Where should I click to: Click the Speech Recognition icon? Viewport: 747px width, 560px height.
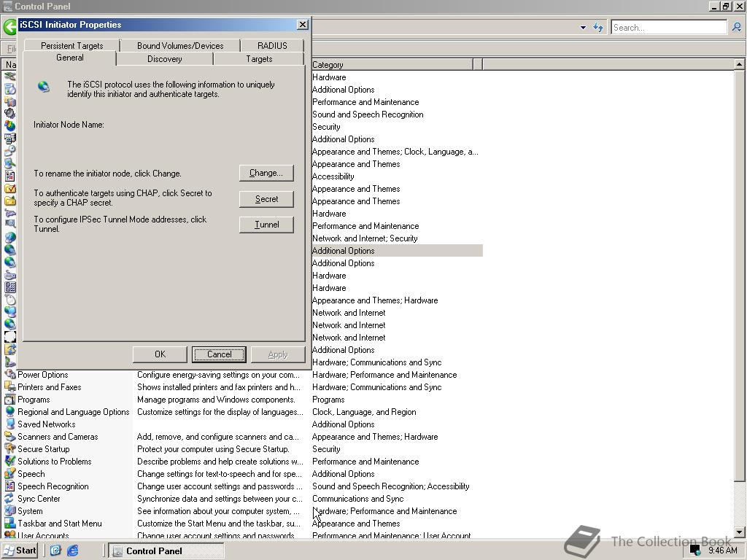[x=9, y=486]
